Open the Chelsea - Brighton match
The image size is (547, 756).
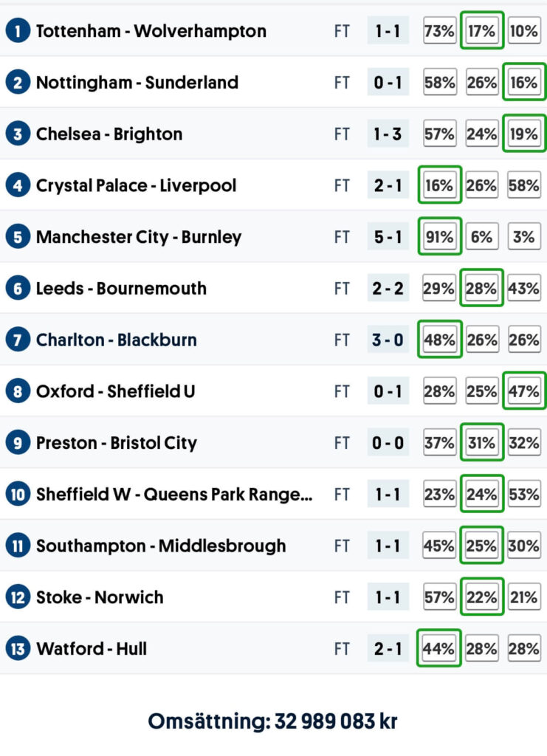coord(109,134)
